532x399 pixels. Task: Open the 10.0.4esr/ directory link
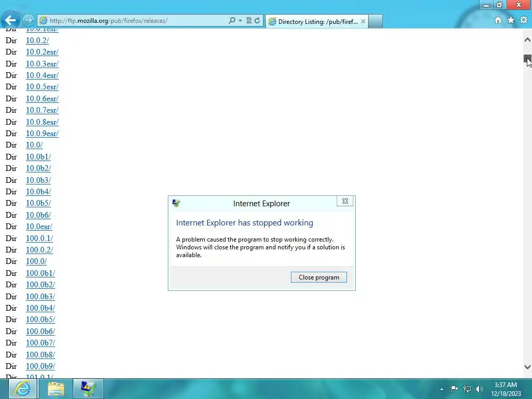42,75
